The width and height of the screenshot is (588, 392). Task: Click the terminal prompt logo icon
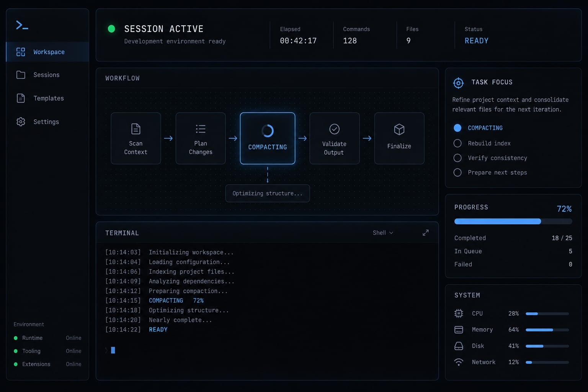pyautogui.click(x=22, y=25)
